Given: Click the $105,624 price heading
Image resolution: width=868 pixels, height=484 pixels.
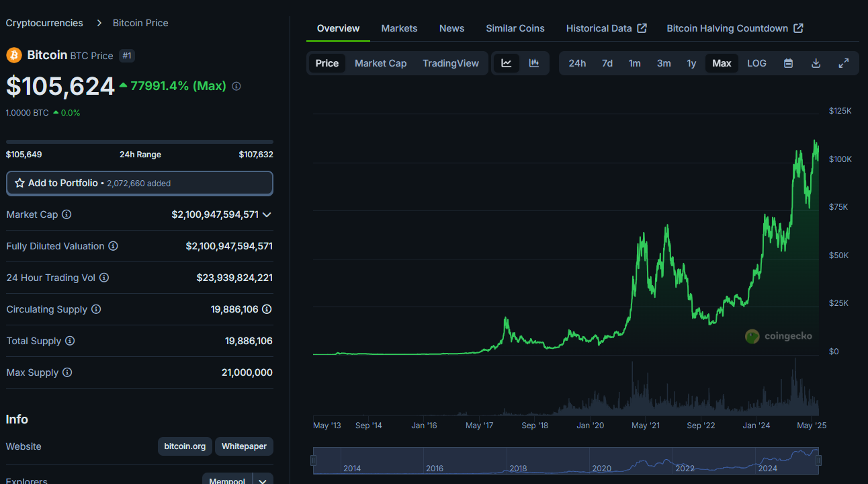Looking at the screenshot, I should 60,86.
